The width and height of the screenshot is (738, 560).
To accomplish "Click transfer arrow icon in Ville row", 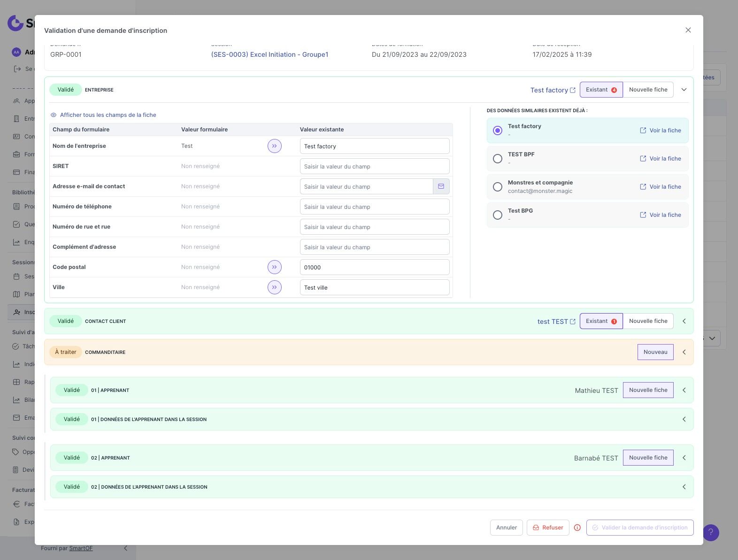I will click(275, 287).
